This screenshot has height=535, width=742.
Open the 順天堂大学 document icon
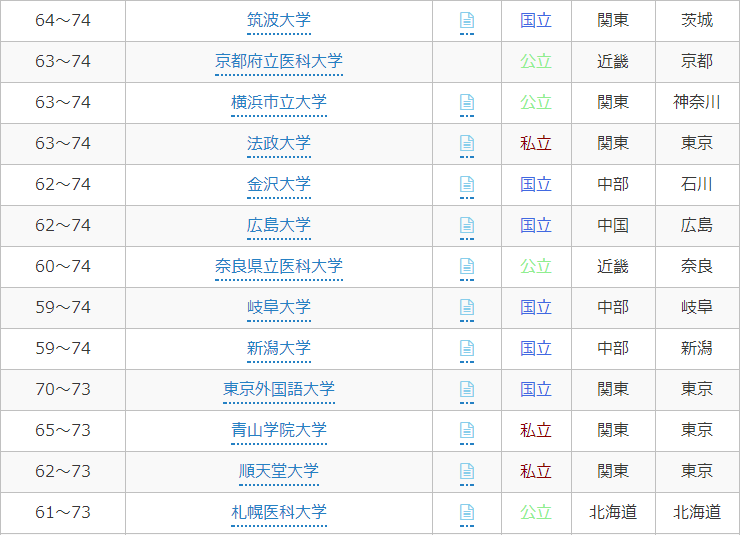[466, 472]
